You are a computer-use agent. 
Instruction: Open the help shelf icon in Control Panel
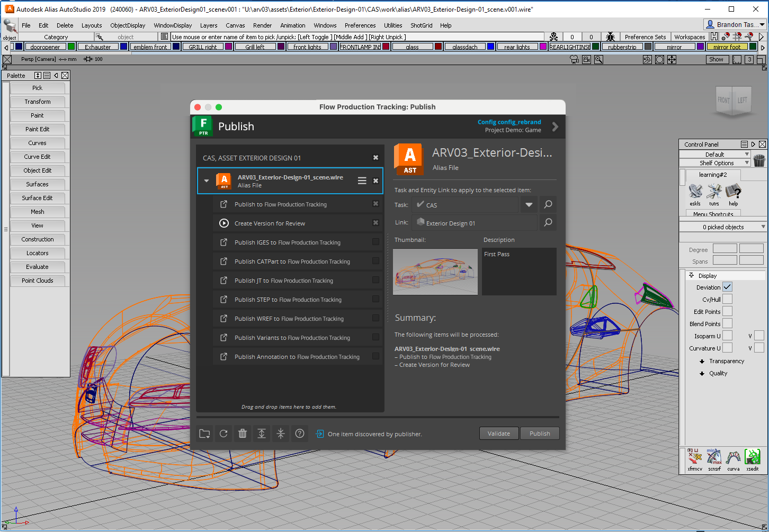(734, 194)
